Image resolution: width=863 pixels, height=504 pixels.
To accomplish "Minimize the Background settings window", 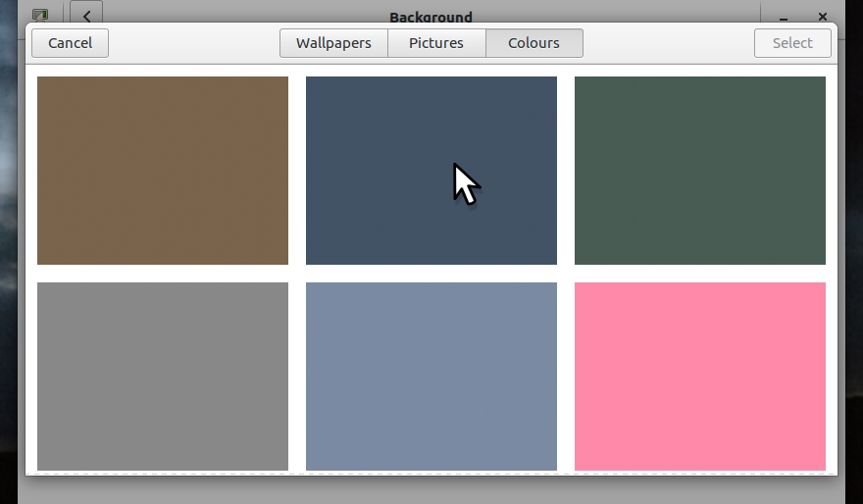I will 786,16.
